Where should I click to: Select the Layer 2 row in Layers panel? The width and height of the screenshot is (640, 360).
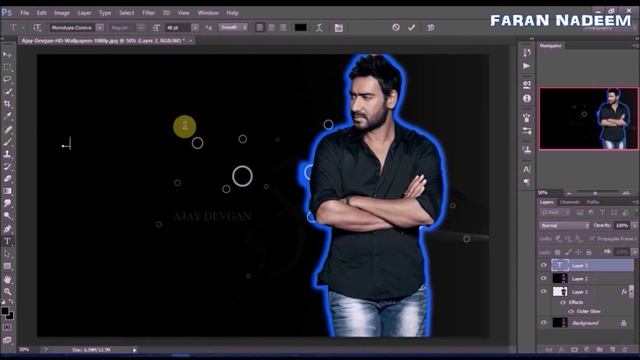click(x=586, y=278)
